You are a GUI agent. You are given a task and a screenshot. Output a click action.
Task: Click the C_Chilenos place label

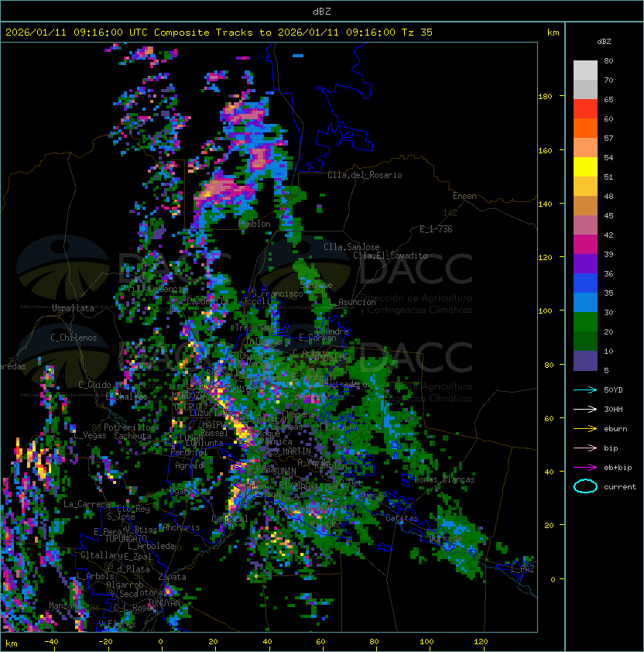pos(74,338)
